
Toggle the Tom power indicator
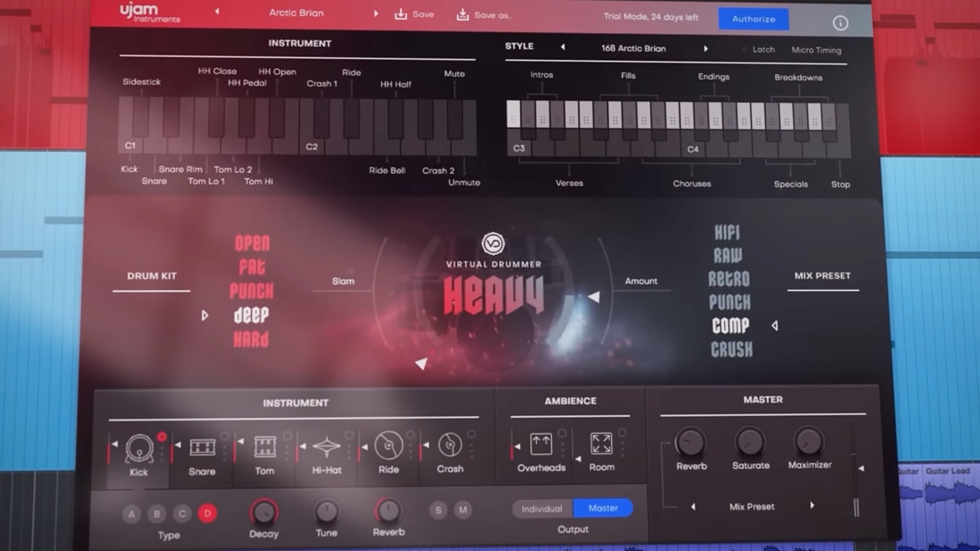(x=287, y=436)
